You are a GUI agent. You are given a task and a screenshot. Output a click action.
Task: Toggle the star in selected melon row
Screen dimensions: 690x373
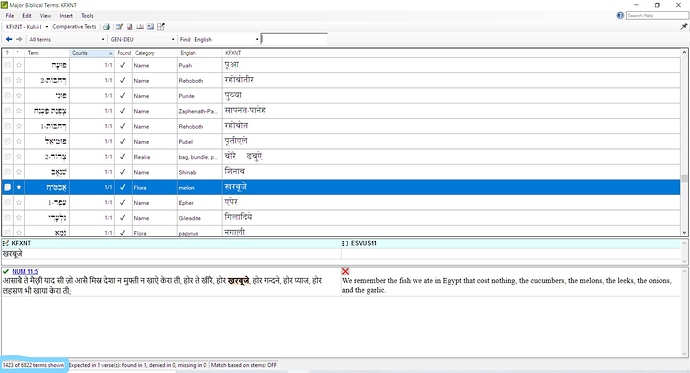click(x=18, y=187)
